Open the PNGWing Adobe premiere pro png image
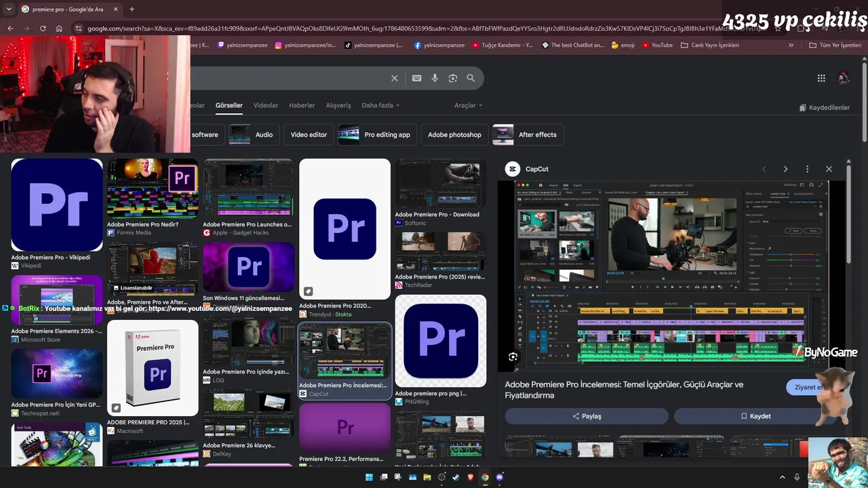This screenshot has height=488, width=868. tap(441, 341)
